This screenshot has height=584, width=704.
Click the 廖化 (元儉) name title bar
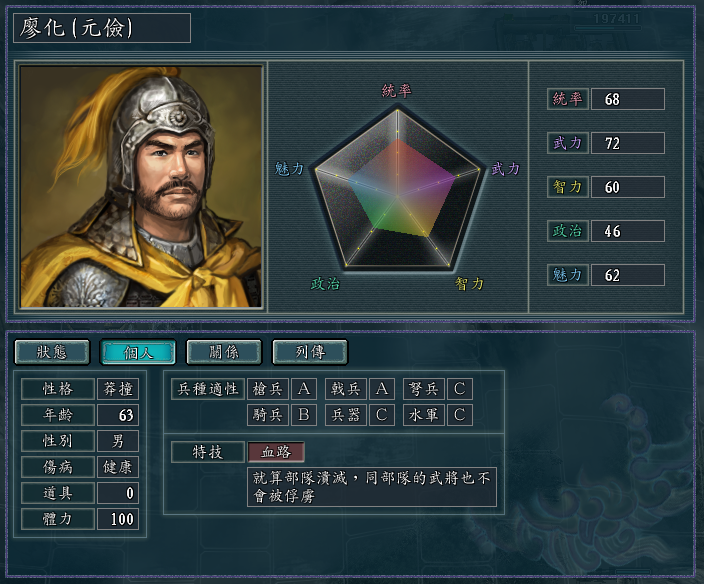coord(102,28)
